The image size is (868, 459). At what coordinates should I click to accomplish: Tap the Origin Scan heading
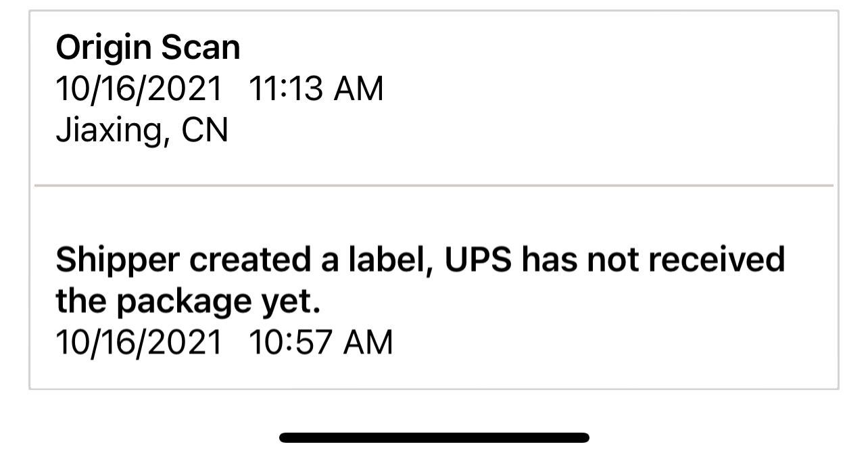pos(147,49)
